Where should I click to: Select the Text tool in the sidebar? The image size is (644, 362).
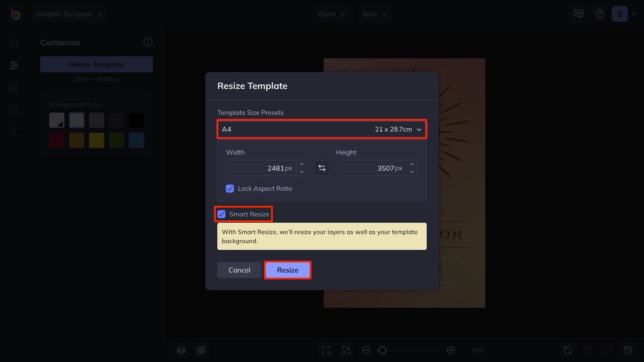(x=14, y=132)
